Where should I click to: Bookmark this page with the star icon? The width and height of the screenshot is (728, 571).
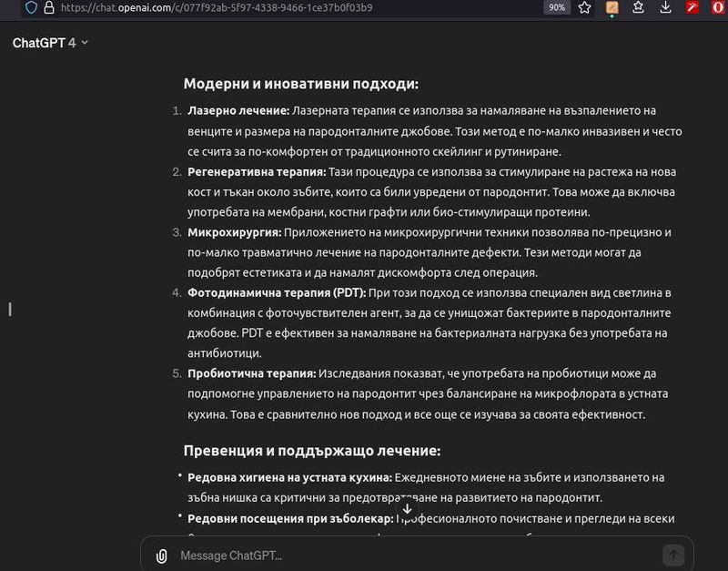[584, 8]
